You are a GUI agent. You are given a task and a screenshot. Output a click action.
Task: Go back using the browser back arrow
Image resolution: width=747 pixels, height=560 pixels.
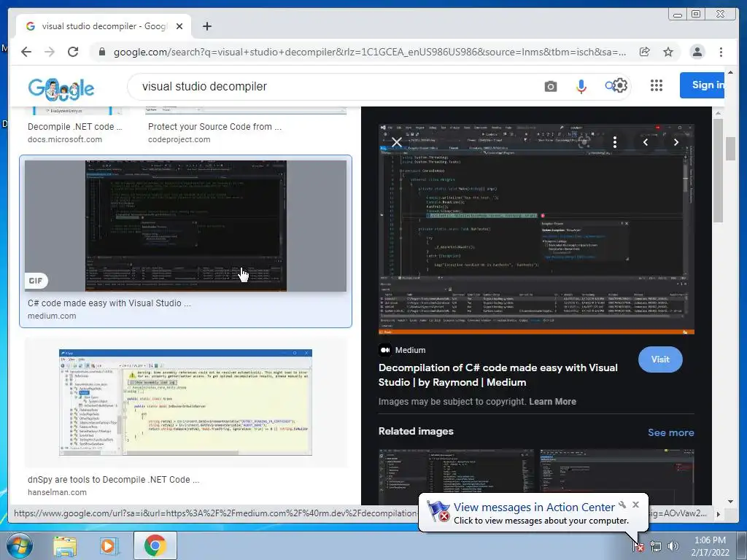(x=26, y=52)
